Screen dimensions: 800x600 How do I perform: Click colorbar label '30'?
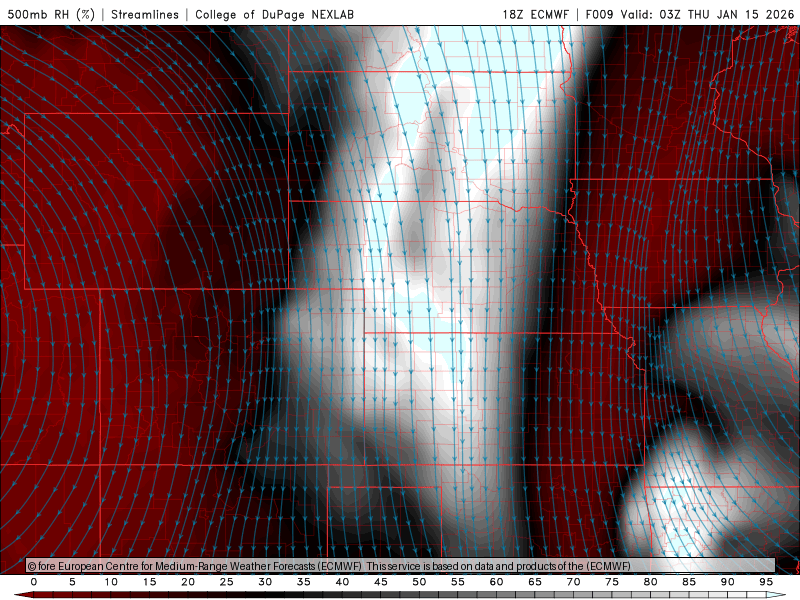pyautogui.click(x=265, y=582)
